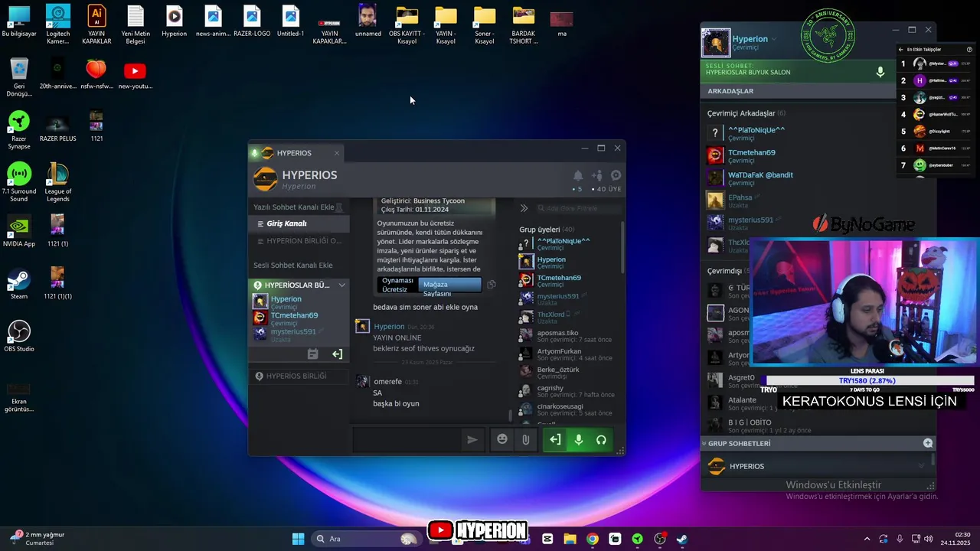The image size is (980, 551).
Task: Click chat messages scrollbar thumb
Action: point(511,416)
